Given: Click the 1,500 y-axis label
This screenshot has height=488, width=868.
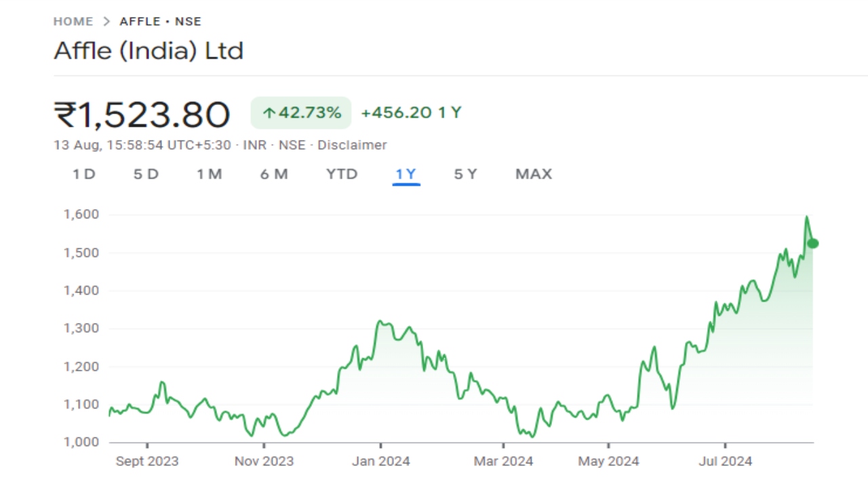Looking at the screenshot, I should point(81,252).
